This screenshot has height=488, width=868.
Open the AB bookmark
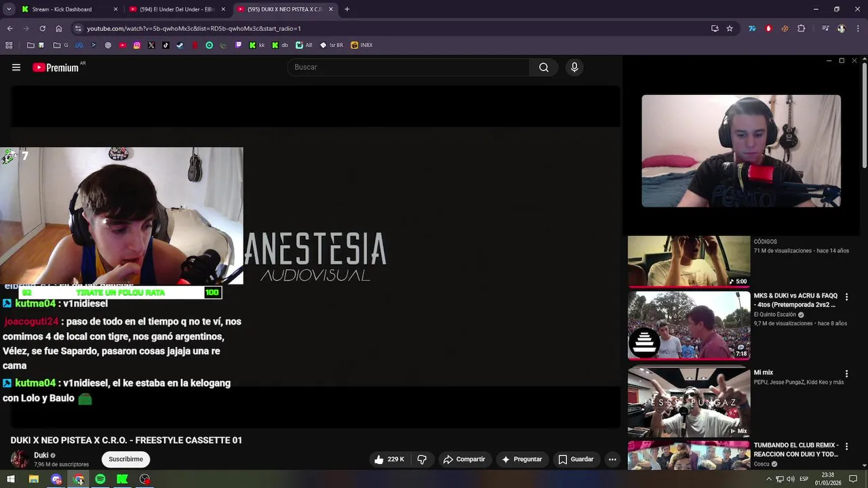pos(304,45)
